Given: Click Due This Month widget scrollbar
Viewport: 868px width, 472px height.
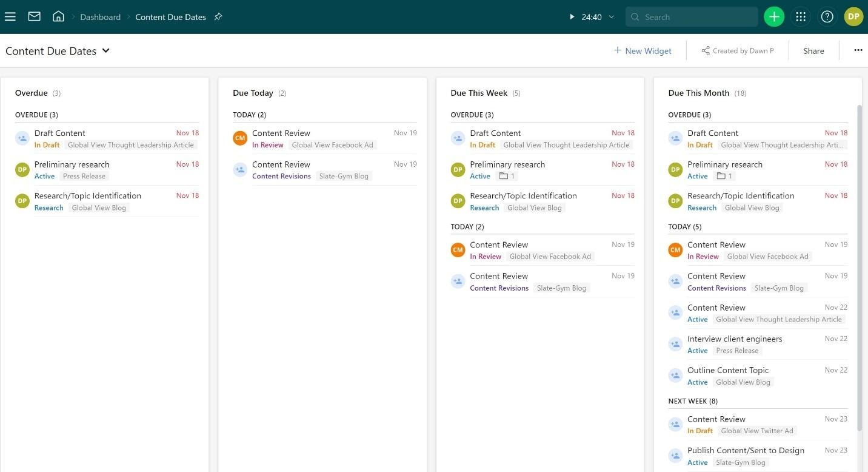Looking at the screenshot, I should pos(859,267).
